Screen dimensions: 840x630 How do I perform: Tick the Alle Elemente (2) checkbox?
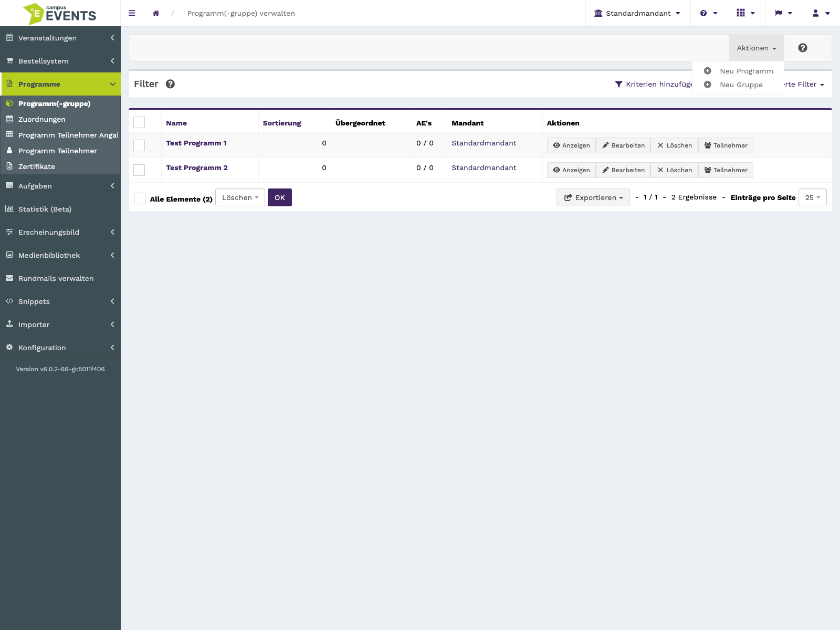140,198
